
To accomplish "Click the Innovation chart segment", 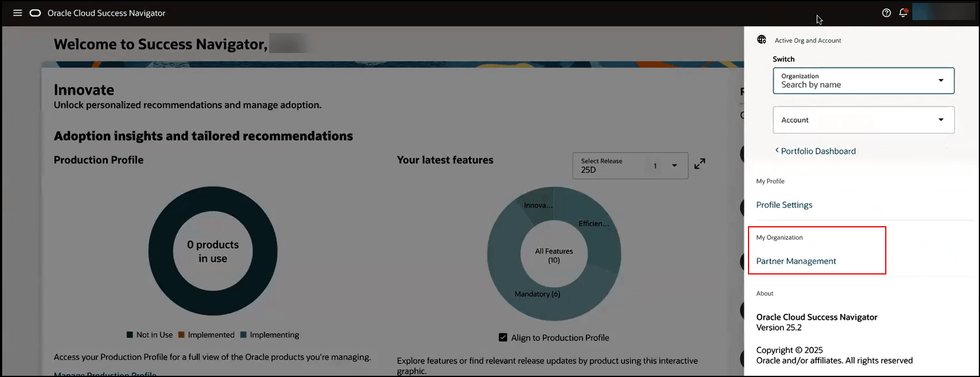I will click(538, 206).
